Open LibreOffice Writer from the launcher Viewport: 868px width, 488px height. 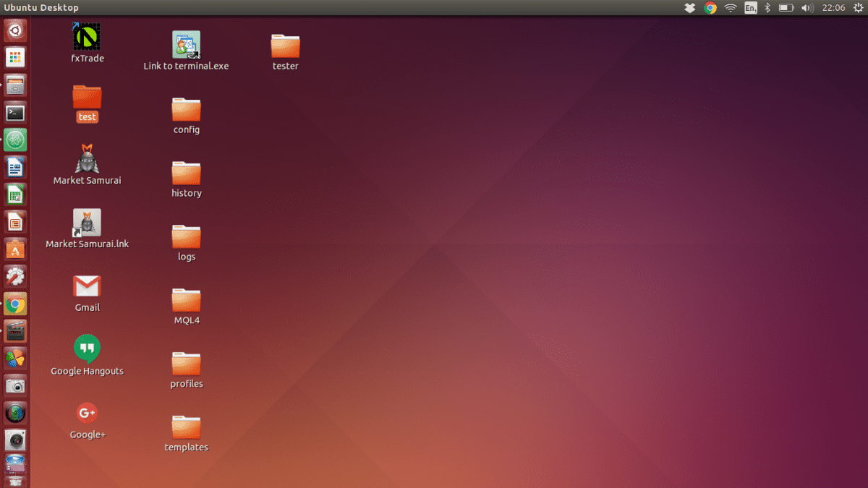click(x=15, y=168)
